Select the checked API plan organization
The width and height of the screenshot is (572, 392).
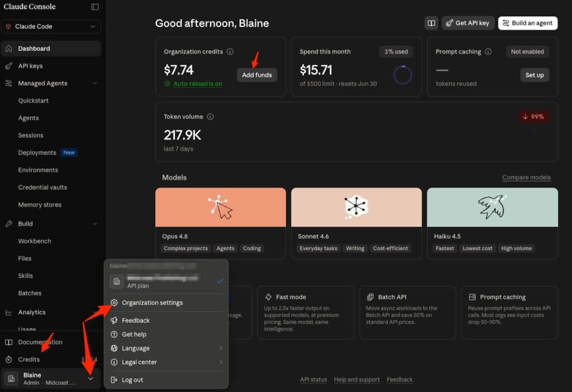pos(166,281)
